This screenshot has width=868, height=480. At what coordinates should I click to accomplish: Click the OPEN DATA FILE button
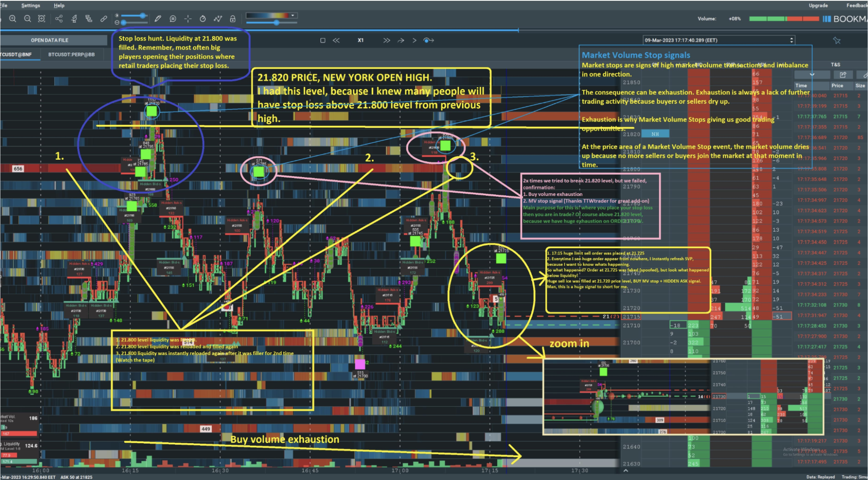point(50,40)
